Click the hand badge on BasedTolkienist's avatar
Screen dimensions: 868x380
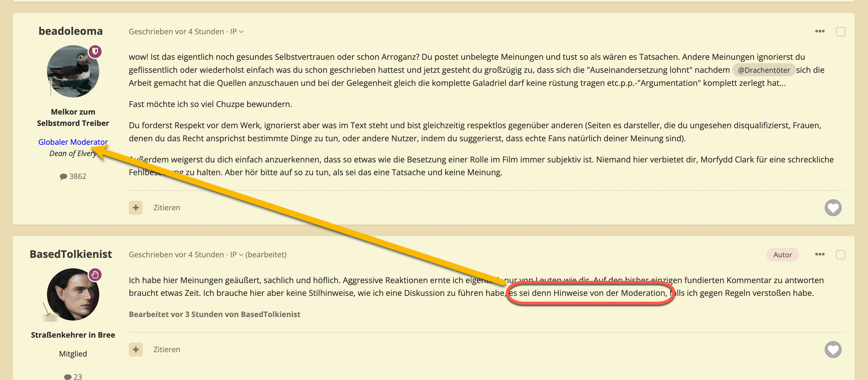[95, 274]
